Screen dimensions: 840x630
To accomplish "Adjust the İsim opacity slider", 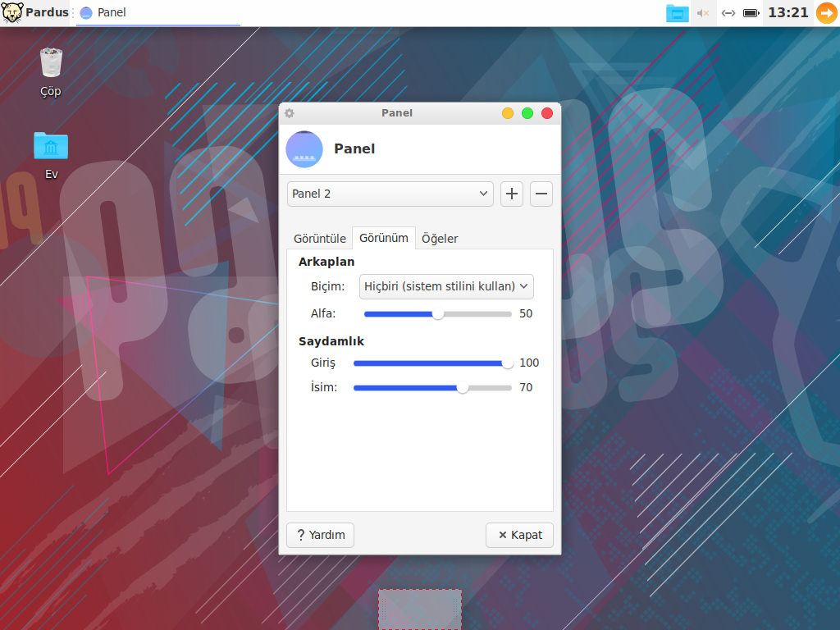I will 432,388.
